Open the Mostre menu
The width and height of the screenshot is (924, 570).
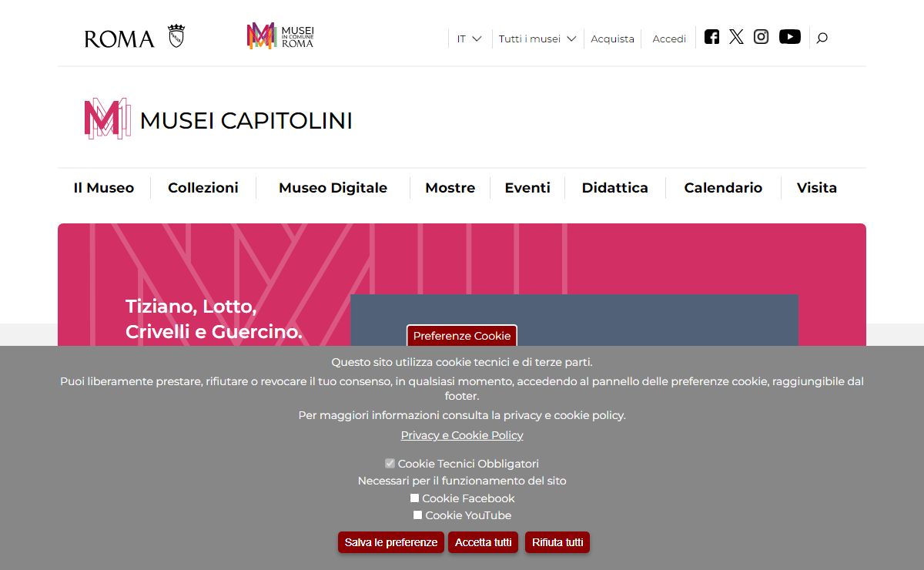pyautogui.click(x=450, y=188)
